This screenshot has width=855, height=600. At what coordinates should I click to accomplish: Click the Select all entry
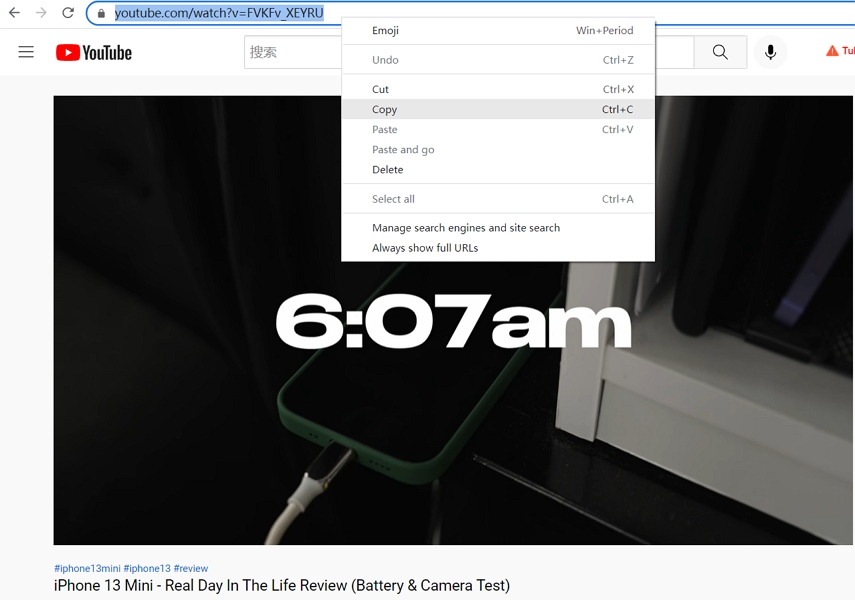click(498, 199)
